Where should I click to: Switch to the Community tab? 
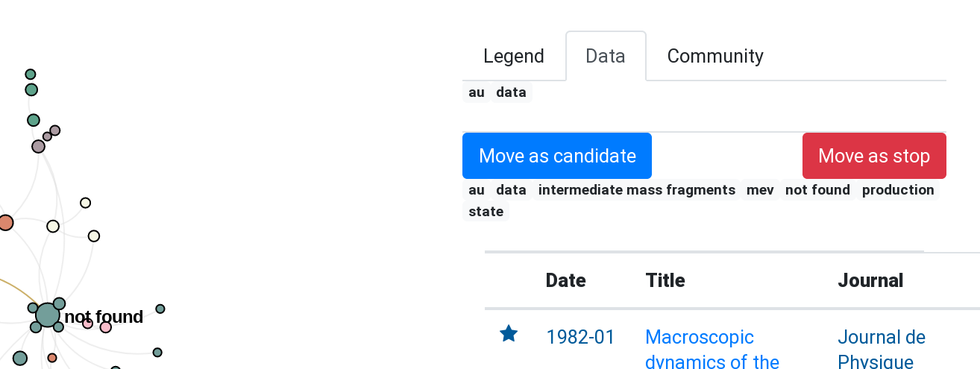coord(715,56)
